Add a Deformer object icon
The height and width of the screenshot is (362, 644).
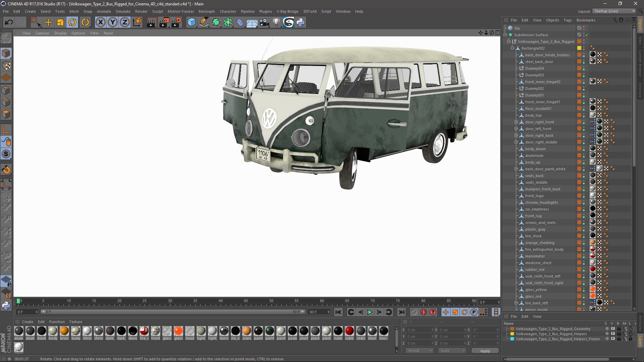click(x=240, y=22)
